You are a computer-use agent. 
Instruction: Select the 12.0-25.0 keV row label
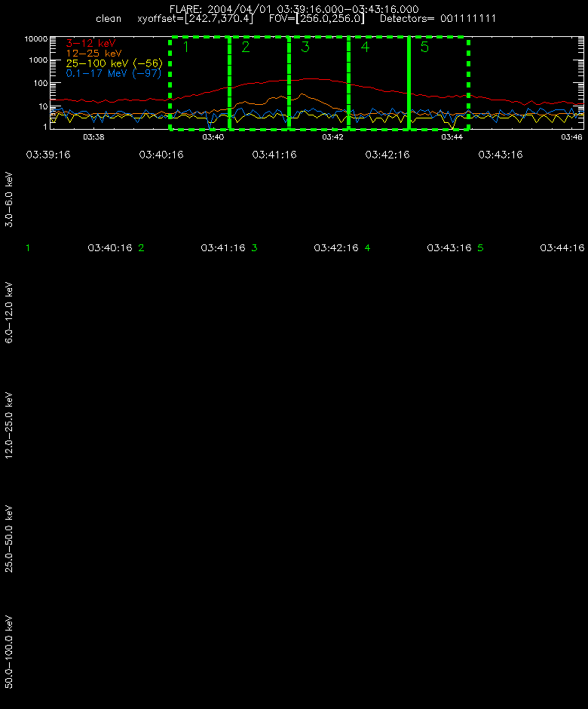pos(8,425)
